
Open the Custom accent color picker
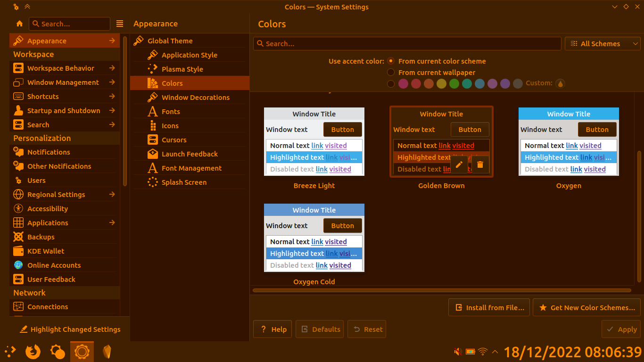click(x=560, y=83)
